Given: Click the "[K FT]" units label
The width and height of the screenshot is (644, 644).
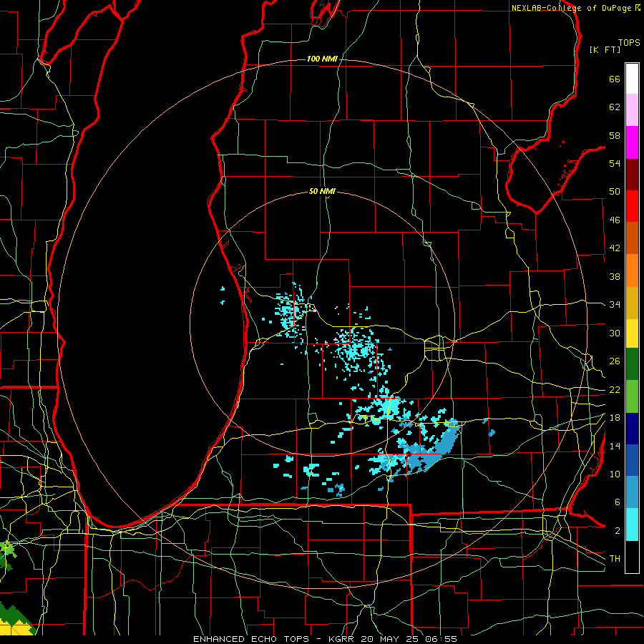Looking at the screenshot, I should pyautogui.click(x=605, y=49).
